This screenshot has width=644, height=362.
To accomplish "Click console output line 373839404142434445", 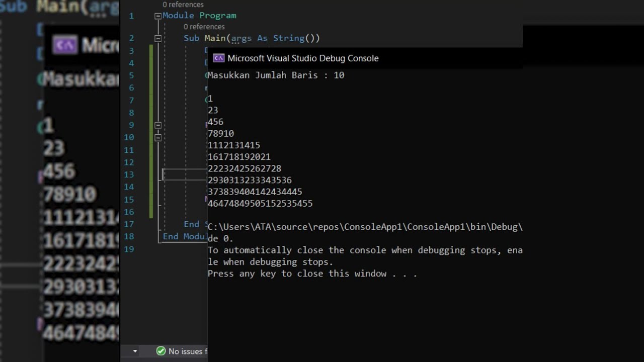I will 255,192.
